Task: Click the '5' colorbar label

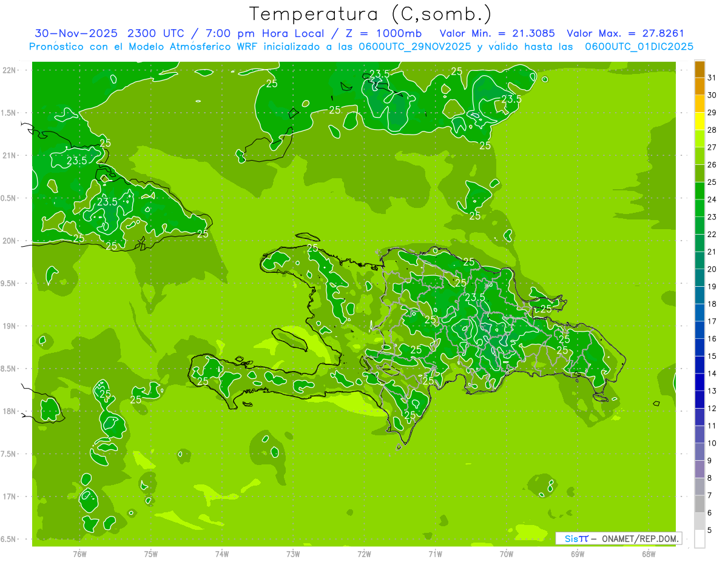Action: pyautogui.click(x=710, y=530)
